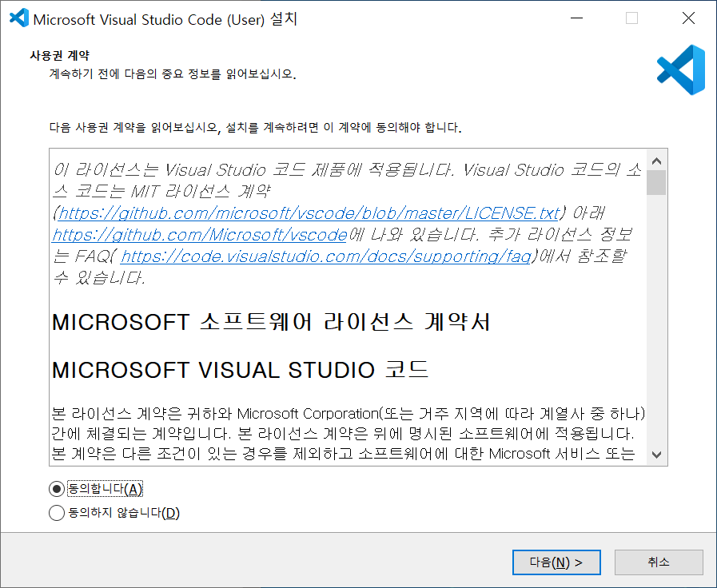This screenshot has height=588, width=717.
Task: Click the 다음(N) > button
Action: [556, 562]
